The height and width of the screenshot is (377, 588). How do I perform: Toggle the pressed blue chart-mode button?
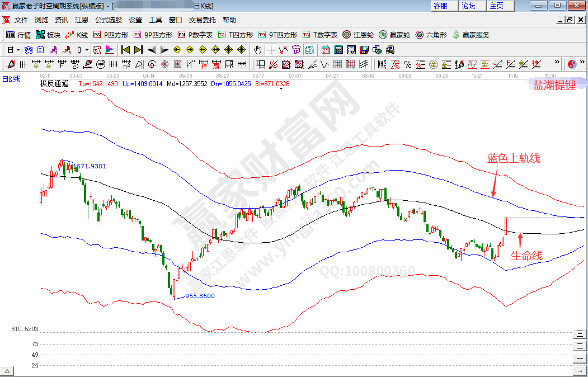point(28,50)
